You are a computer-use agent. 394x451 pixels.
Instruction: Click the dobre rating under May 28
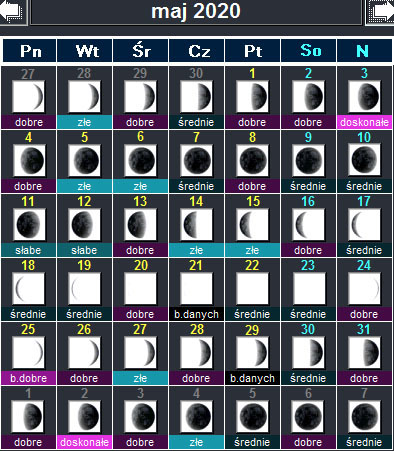196,378
